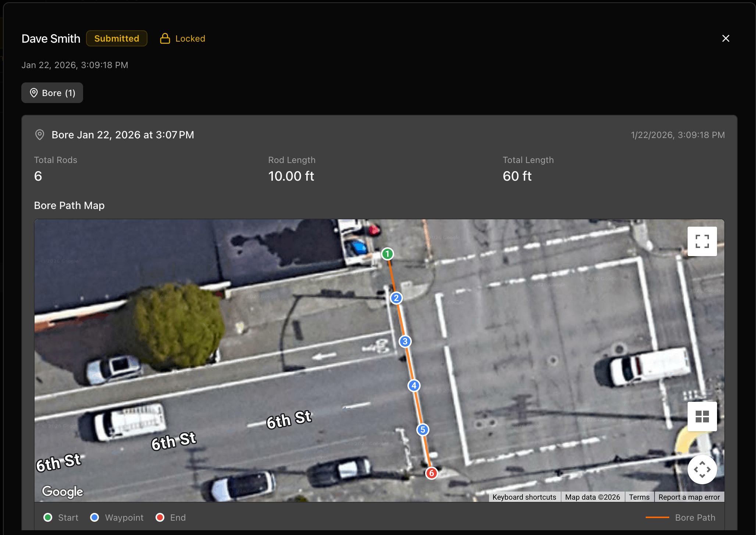Open Keyboard shortcuts on the map

tap(524, 497)
